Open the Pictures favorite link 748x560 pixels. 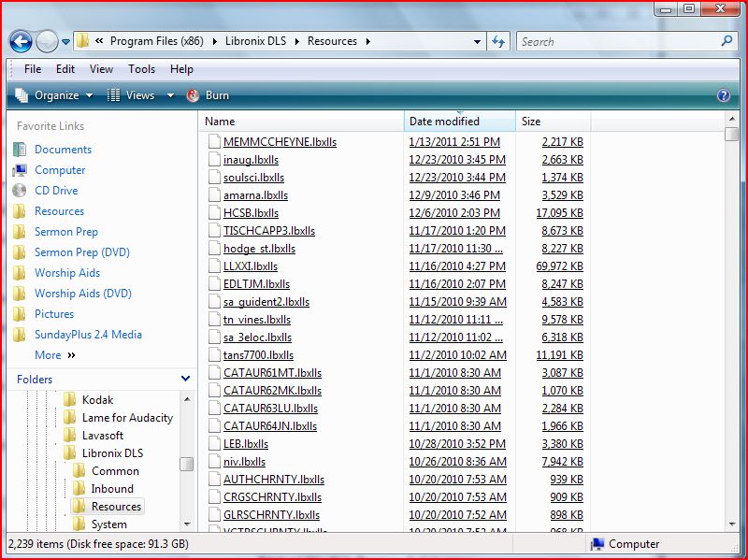coord(54,314)
